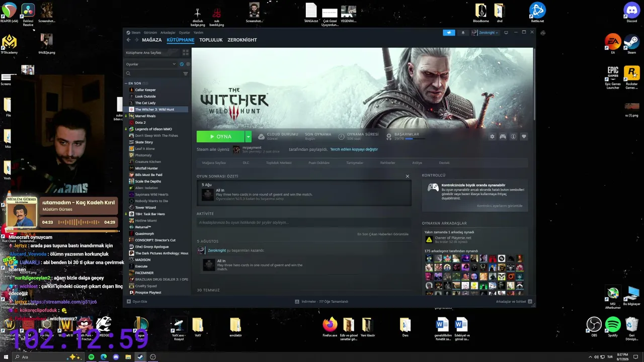Open advanced library filter options icon

click(x=186, y=73)
